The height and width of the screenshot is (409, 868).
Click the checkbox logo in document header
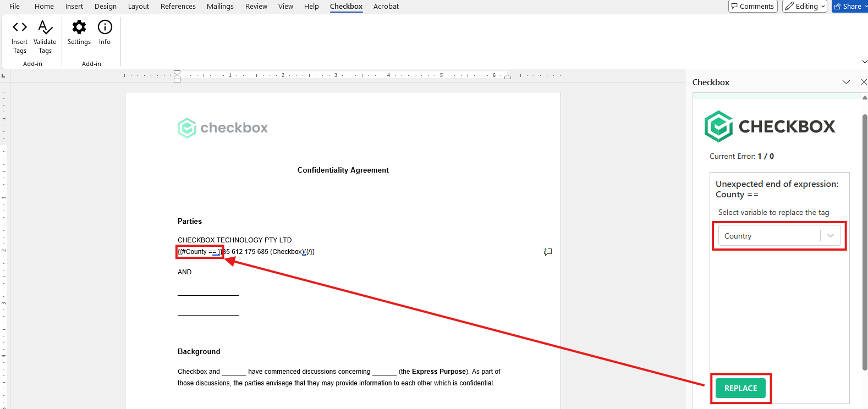coord(223,128)
